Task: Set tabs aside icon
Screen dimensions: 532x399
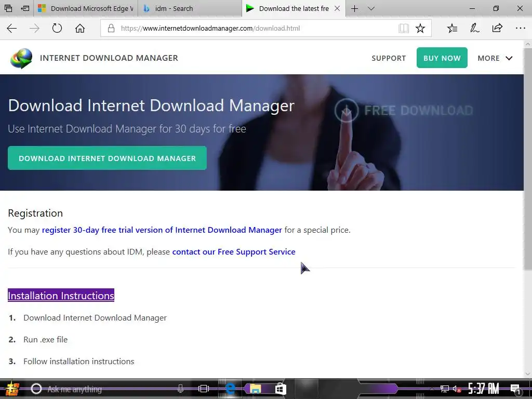Action: 25,8
